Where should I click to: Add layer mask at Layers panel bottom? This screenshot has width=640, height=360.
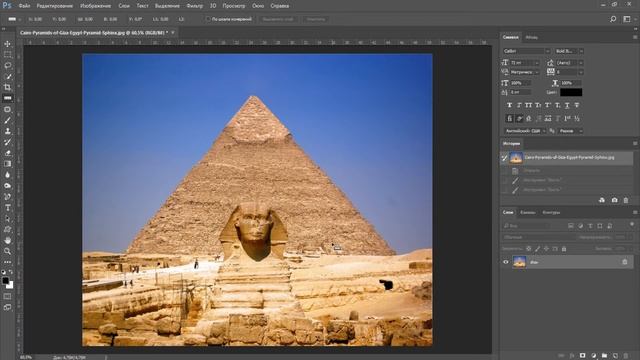click(582, 356)
